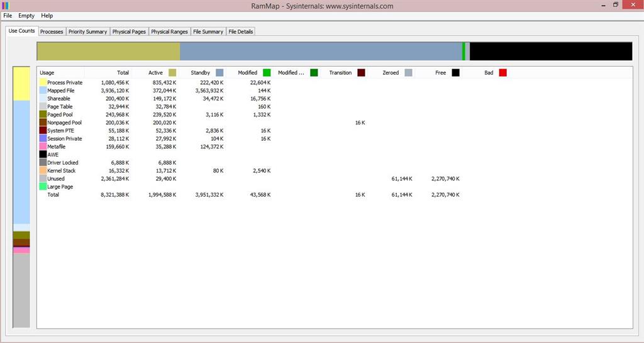Click the 3,936,120 K Mapped File total
This screenshot has width=644, height=343.
[x=115, y=90]
